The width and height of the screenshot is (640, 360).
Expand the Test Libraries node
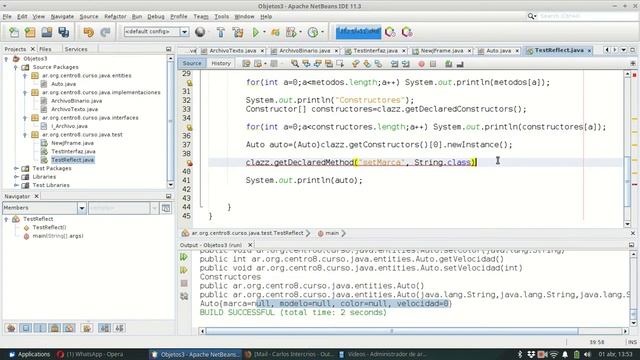[x=16, y=185]
